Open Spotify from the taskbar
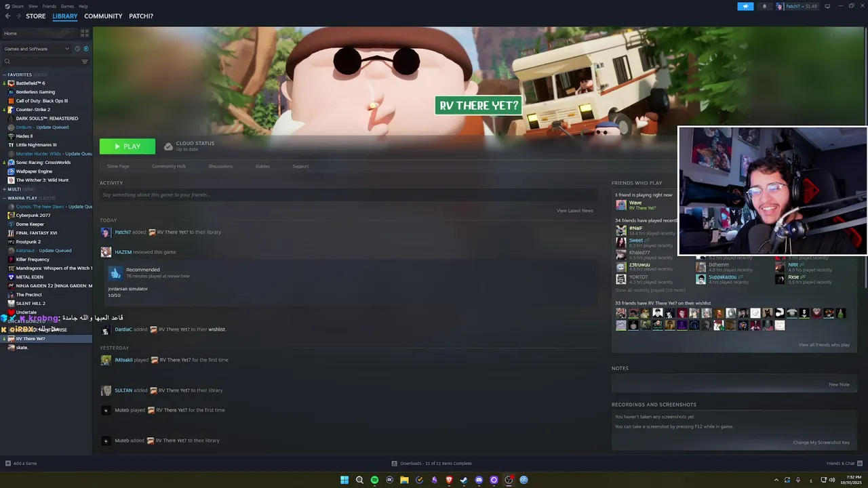 pyautogui.click(x=374, y=480)
